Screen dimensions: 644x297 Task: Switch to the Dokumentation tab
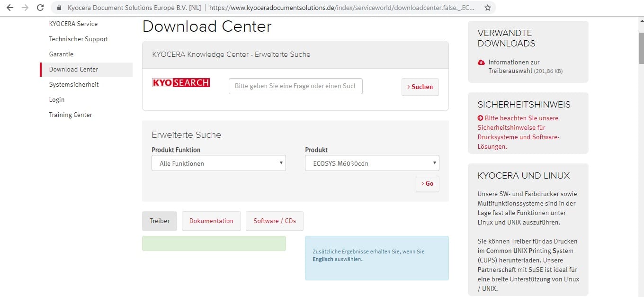(211, 221)
